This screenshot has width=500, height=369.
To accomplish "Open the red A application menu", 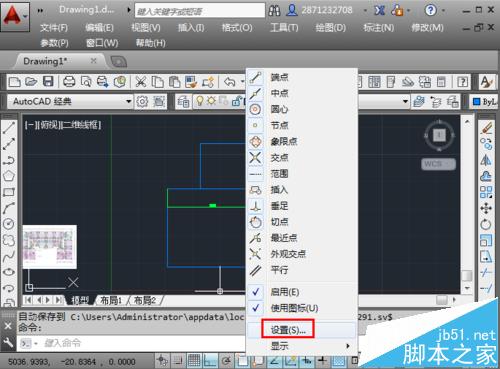I will tap(15, 16).
